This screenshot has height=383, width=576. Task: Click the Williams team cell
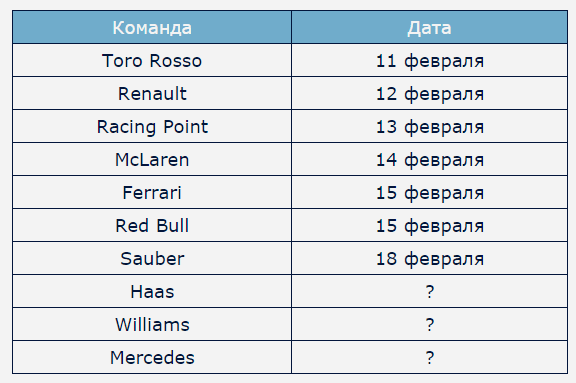[152, 325]
